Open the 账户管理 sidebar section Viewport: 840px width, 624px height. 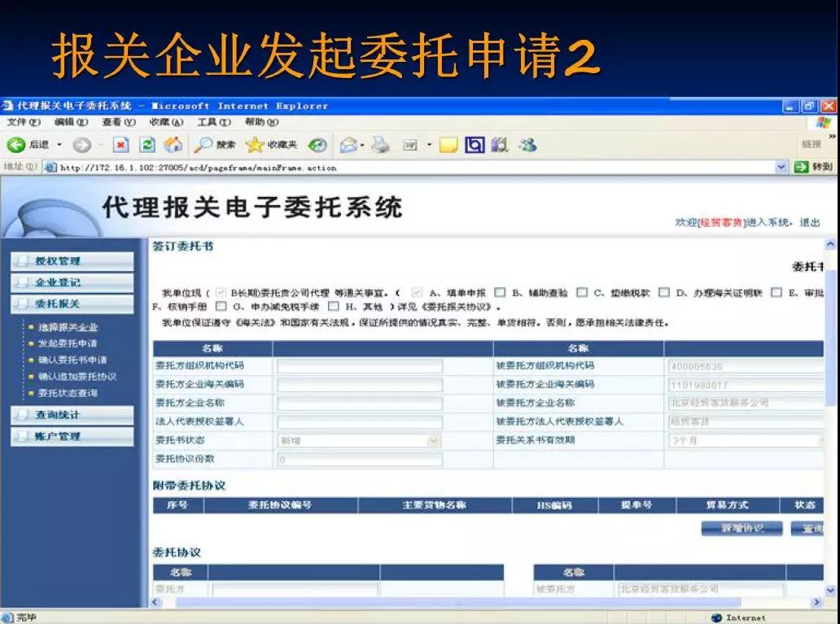tap(72, 436)
